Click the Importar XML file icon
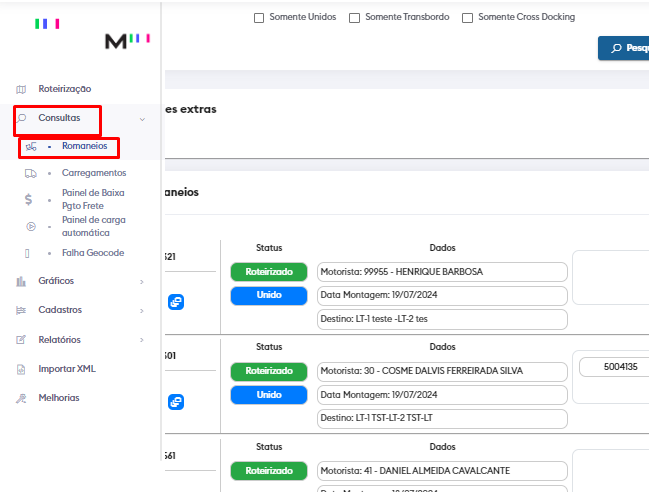The width and height of the screenshot is (649, 492). click(x=21, y=369)
